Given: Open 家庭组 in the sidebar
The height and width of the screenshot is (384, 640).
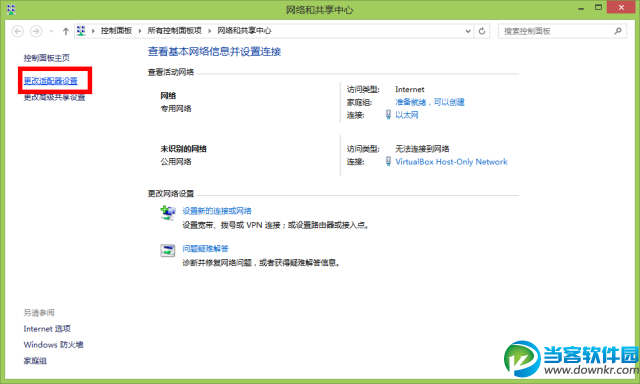Looking at the screenshot, I should [35, 361].
